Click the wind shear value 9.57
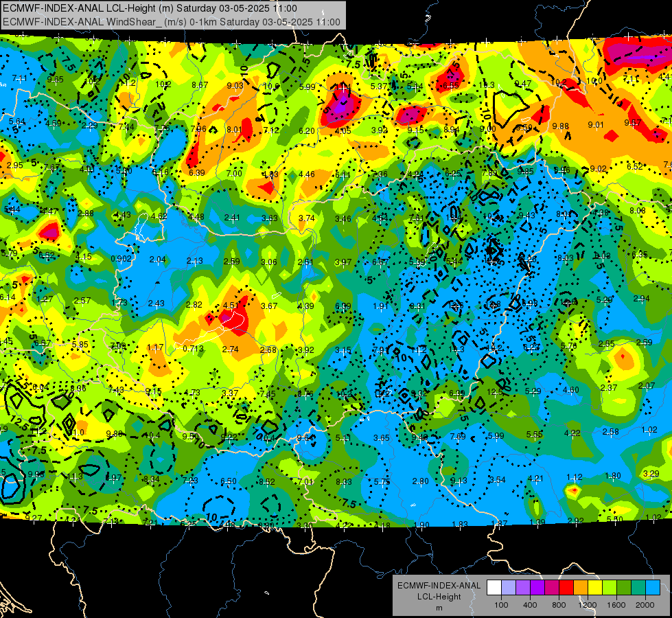 tap(633, 123)
